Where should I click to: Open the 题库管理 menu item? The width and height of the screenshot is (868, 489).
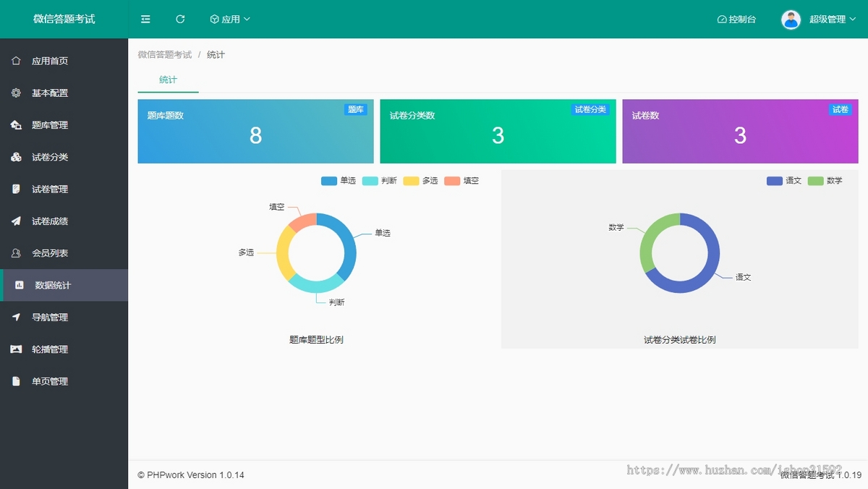[x=64, y=125]
